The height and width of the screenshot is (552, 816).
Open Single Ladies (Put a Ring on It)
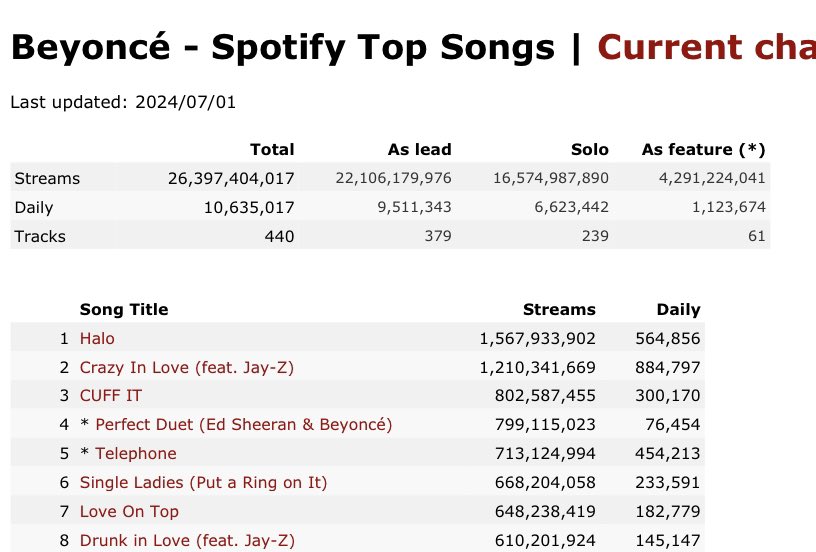pyautogui.click(x=203, y=483)
